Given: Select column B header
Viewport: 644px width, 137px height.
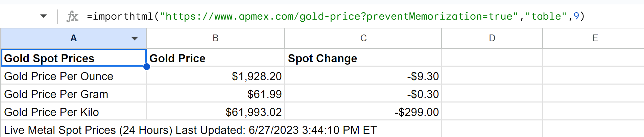Looking at the screenshot, I should [215, 38].
